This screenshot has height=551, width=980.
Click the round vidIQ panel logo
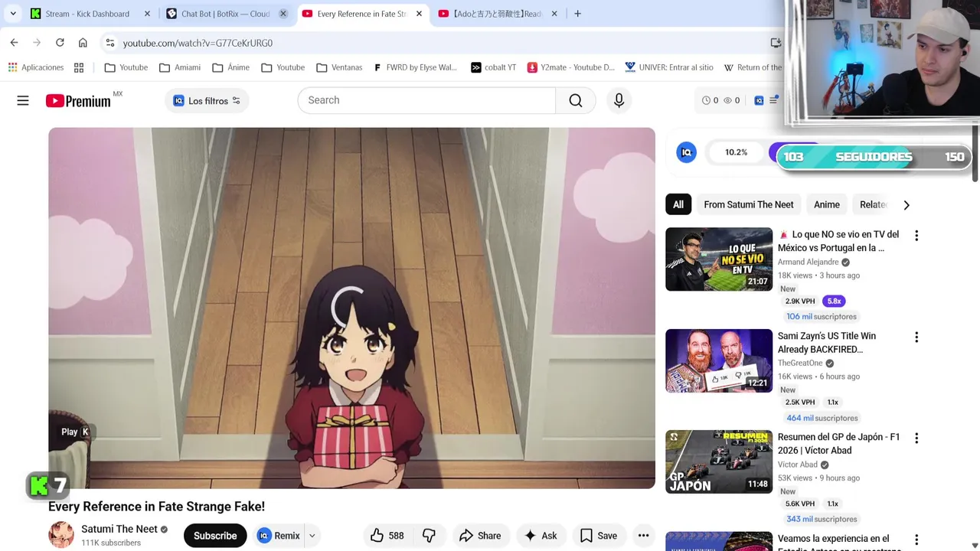point(687,152)
